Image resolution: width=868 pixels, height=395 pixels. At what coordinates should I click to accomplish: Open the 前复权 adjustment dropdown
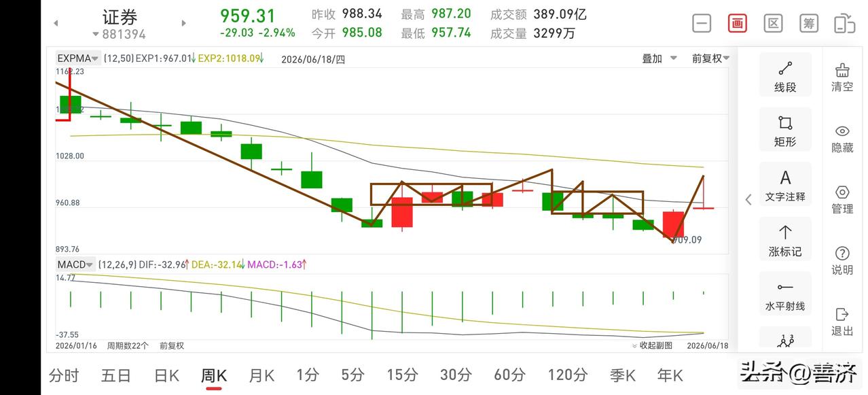tap(710, 58)
